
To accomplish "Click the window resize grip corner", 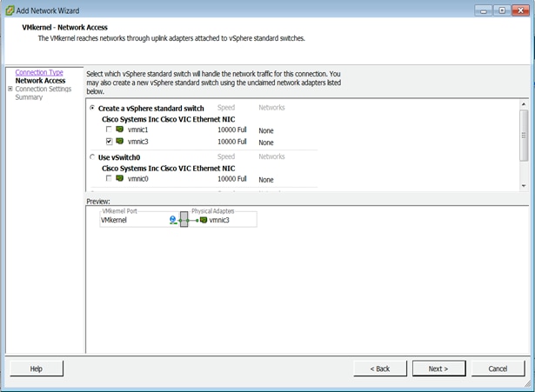I will click(527, 384).
